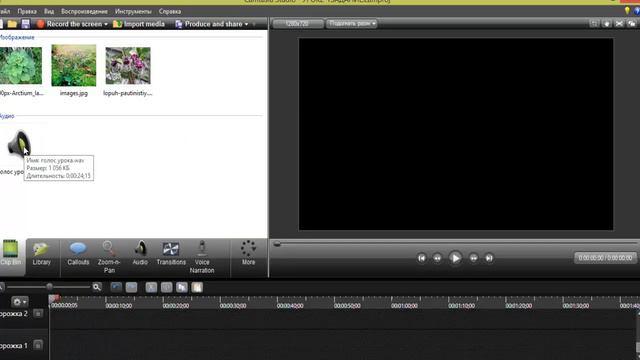Click Produce and share button
This screenshot has width=640, height=360.
(209, 24)
